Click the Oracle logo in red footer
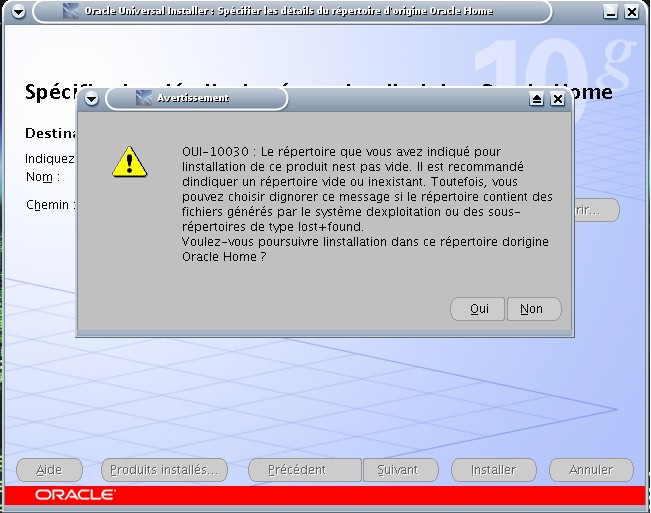The image size is (651, 513). (75, 495)
